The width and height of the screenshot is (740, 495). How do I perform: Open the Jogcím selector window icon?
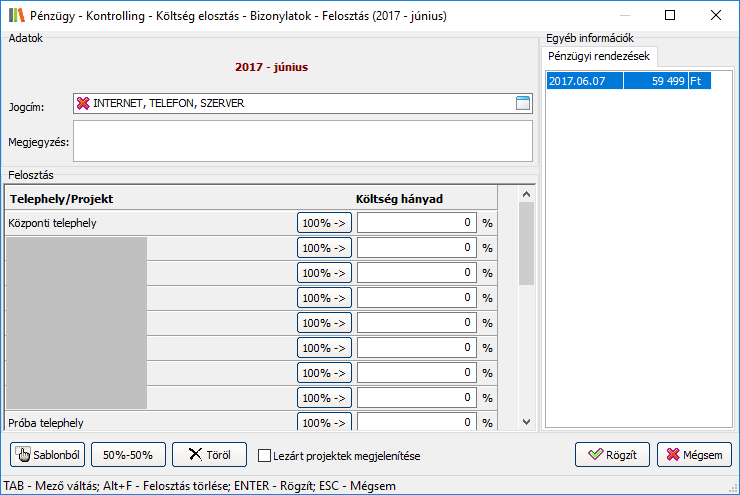[x=523, y=103]
